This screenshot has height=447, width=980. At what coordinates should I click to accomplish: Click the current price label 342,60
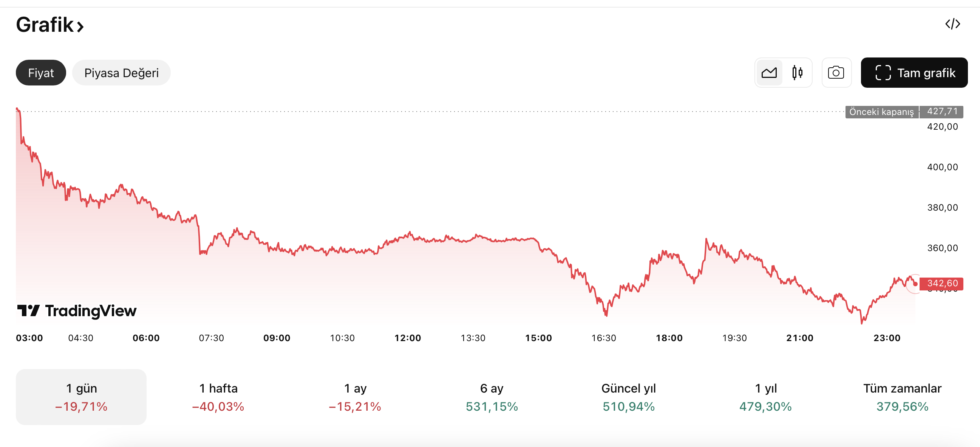coord(941,283)
